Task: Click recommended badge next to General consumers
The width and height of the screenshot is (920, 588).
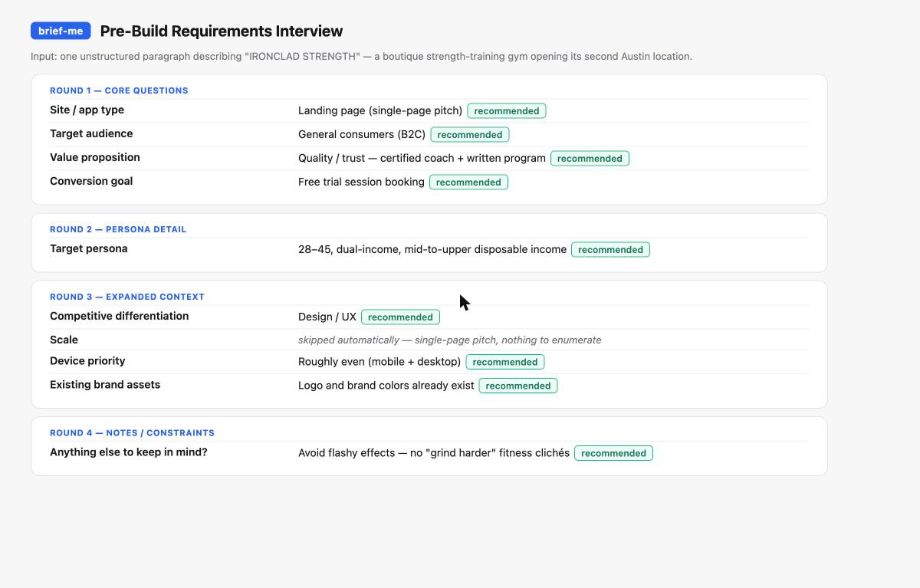Action: tap(470, 135)
